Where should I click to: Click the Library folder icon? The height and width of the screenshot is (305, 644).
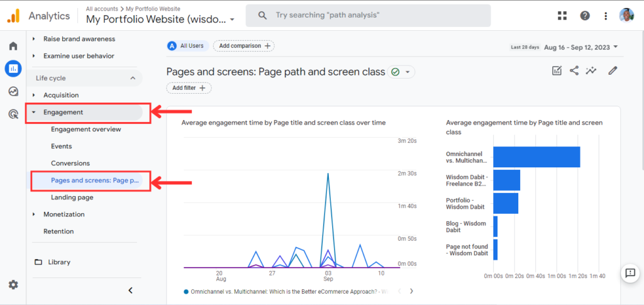[x=38, y=262]
